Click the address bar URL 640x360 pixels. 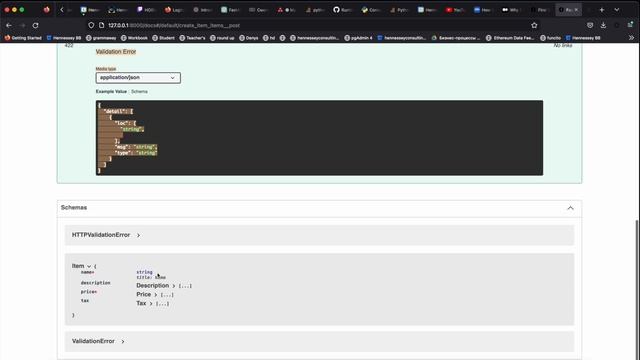coord(174,25)
